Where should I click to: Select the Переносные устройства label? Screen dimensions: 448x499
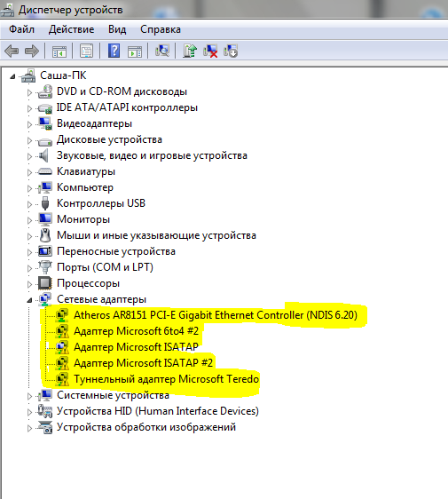[116, 251]
